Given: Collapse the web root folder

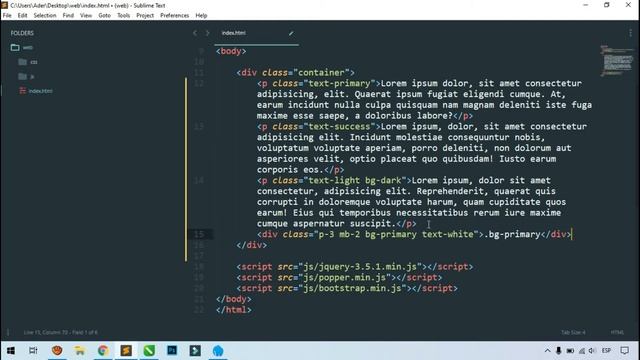Looking at the screenshot, I should (15, 47).
